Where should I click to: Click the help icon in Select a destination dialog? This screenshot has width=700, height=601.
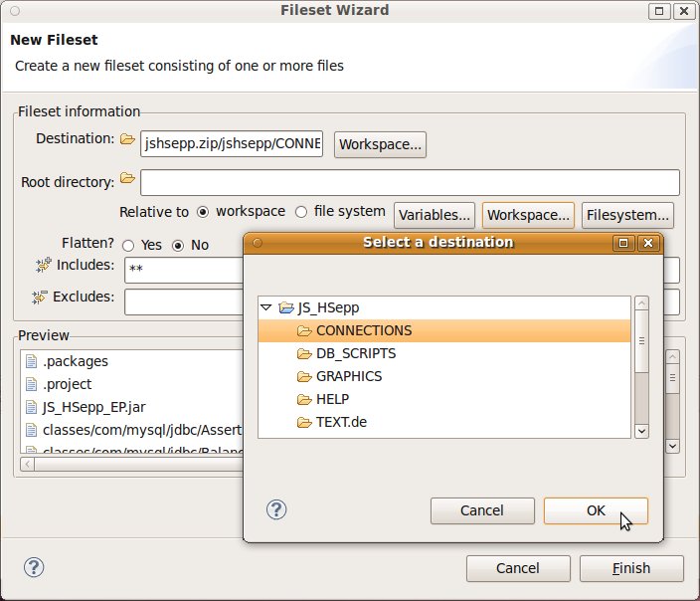coord(277,510)
